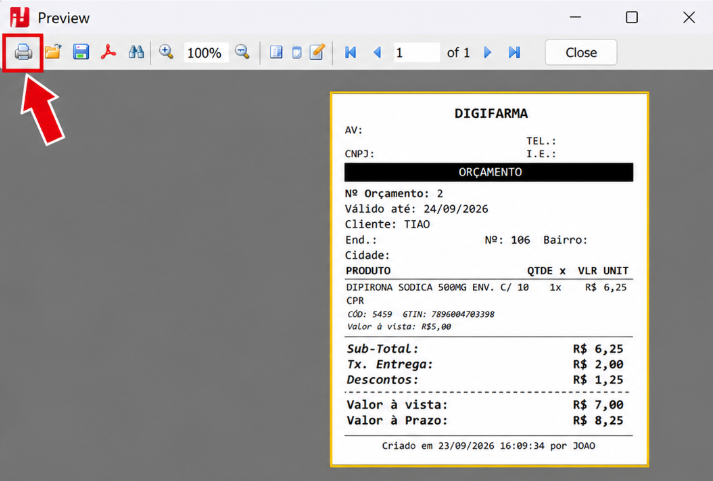Zoom out with the magnifier minus icon

click(242, 52)
